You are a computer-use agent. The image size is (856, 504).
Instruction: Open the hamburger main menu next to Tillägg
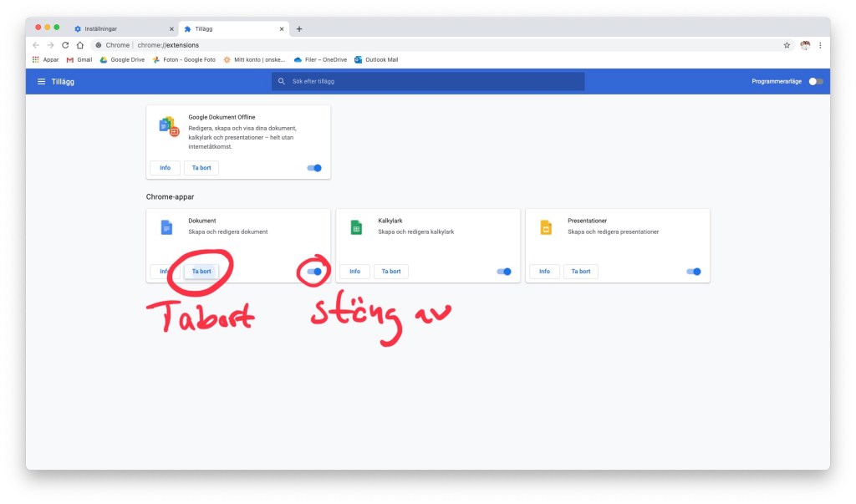(41, 82)
